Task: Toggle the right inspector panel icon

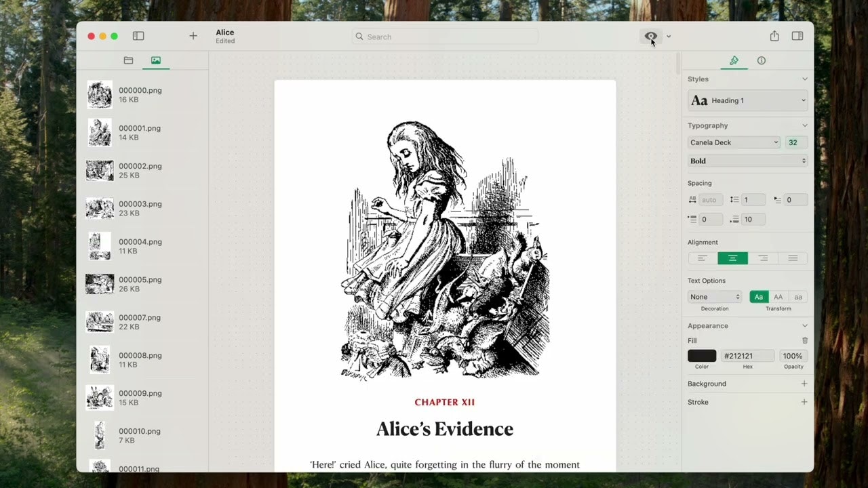Action: point(797,36)
